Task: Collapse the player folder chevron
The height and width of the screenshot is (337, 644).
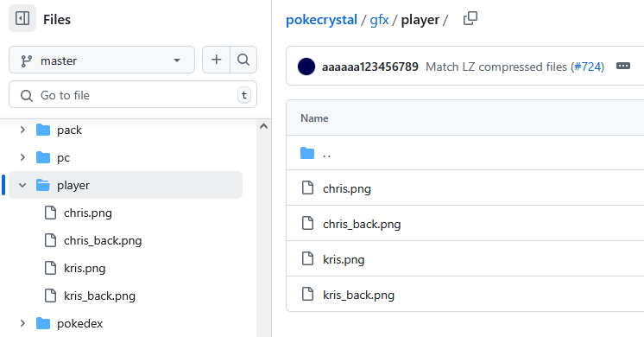Action: click(x=22, y=185)
